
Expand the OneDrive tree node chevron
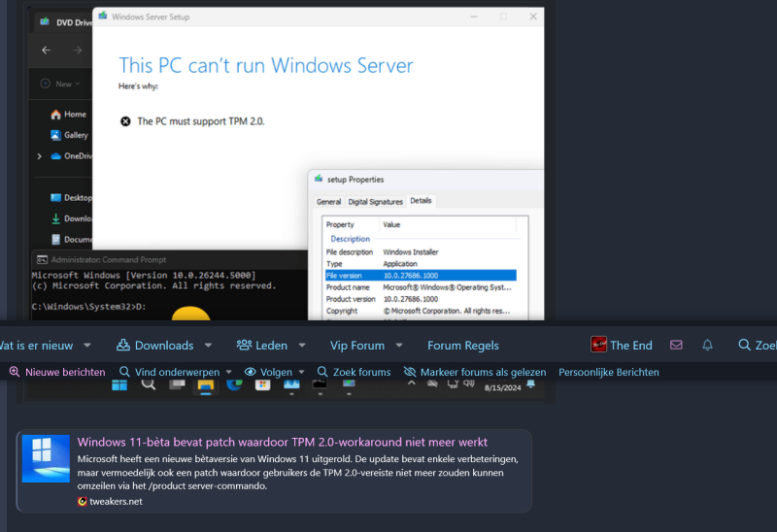click(39, 156)
